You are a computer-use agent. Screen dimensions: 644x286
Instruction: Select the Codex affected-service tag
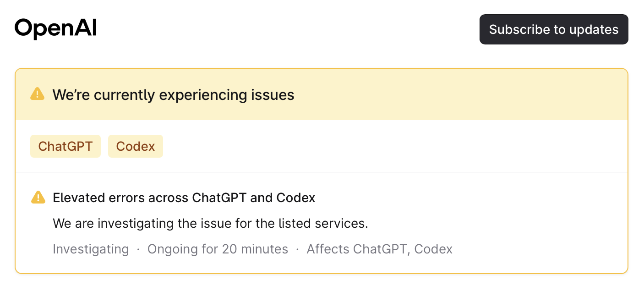(x=136, y=146)
